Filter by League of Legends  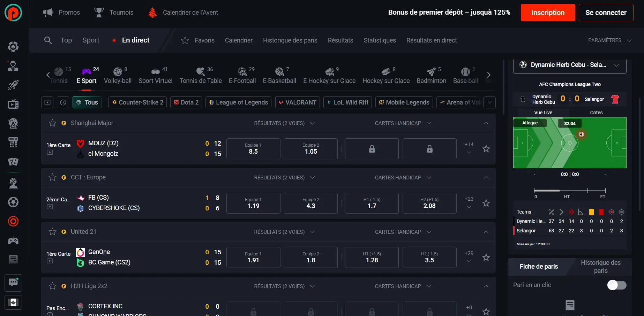point(238,102)
